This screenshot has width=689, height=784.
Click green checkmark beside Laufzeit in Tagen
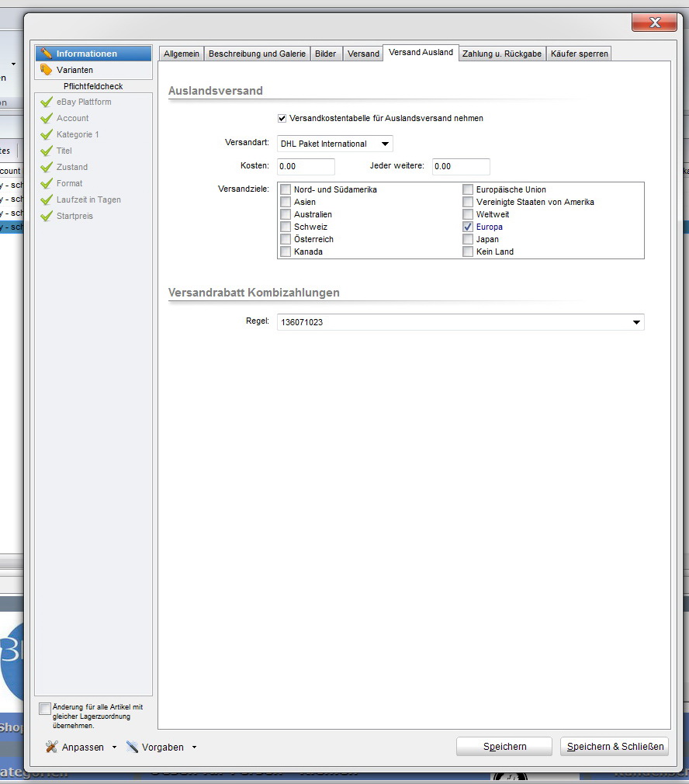click(47, 199)
